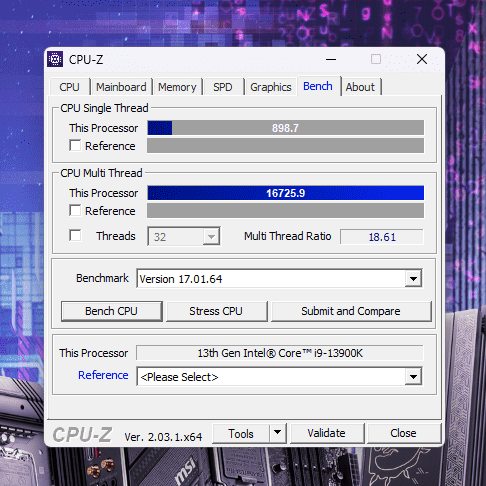This screenshot has width=486, height=486.
Task: Switch to the CPU tab
Action: 69,87
